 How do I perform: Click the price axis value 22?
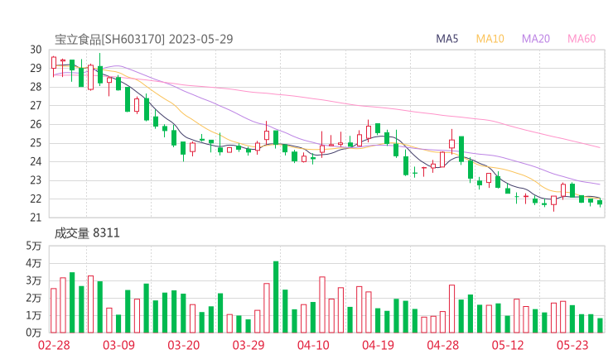[36, 199]
